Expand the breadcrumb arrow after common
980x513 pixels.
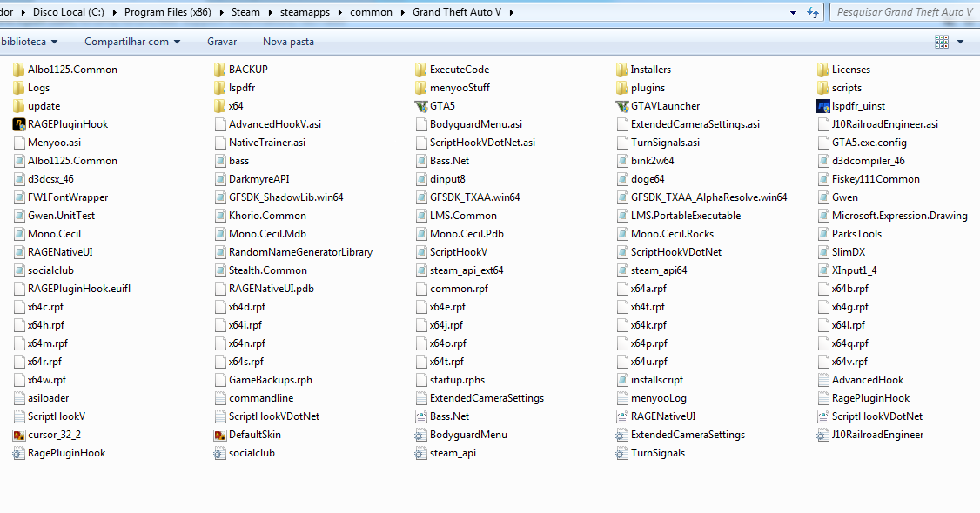coord(402,12)
